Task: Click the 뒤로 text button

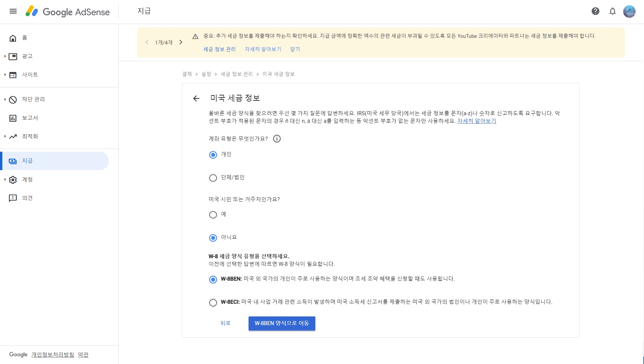Action: [226, 323]
